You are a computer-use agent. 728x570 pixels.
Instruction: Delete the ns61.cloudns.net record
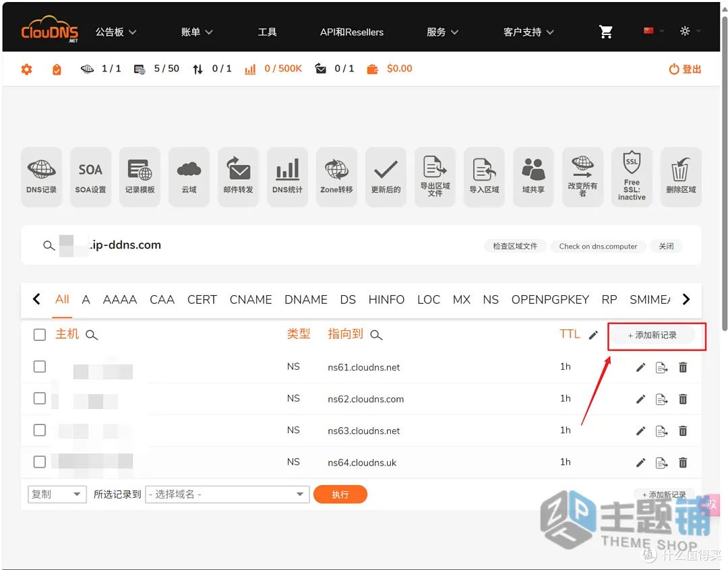683,368
